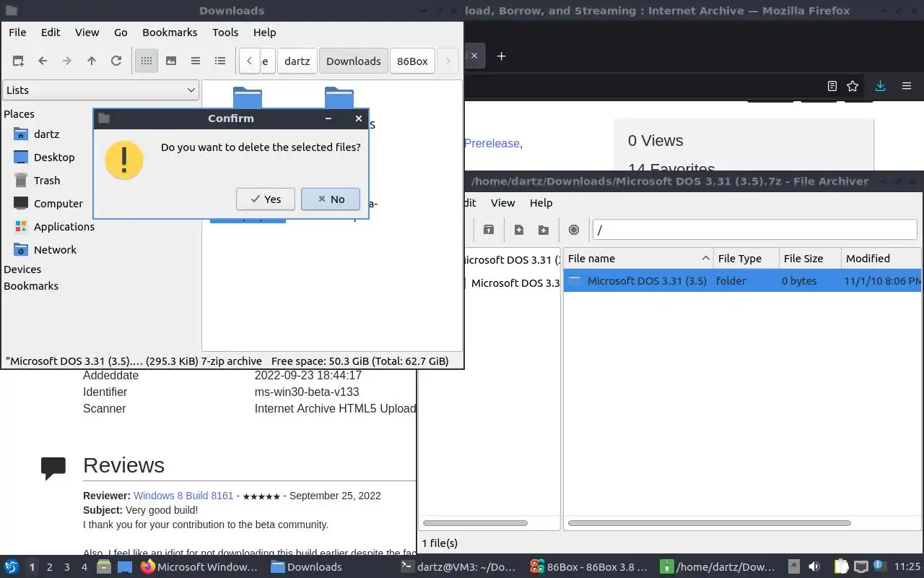The width and height of the screenshot is (924, 578).
Task: Go back in the Downloads file manager
Action: click(x=43, y=61)
